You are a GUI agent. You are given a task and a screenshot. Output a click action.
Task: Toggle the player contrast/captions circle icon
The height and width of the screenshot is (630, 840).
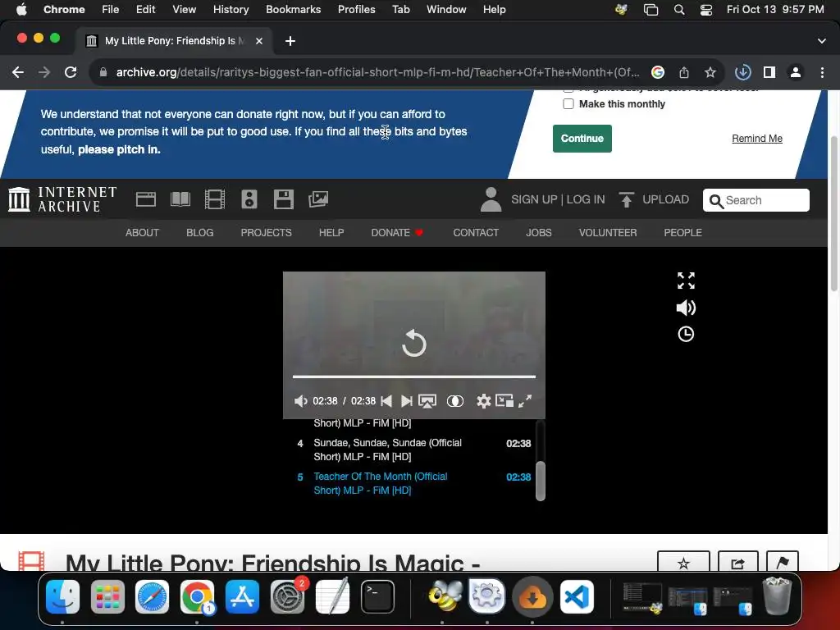coord(454,400)
